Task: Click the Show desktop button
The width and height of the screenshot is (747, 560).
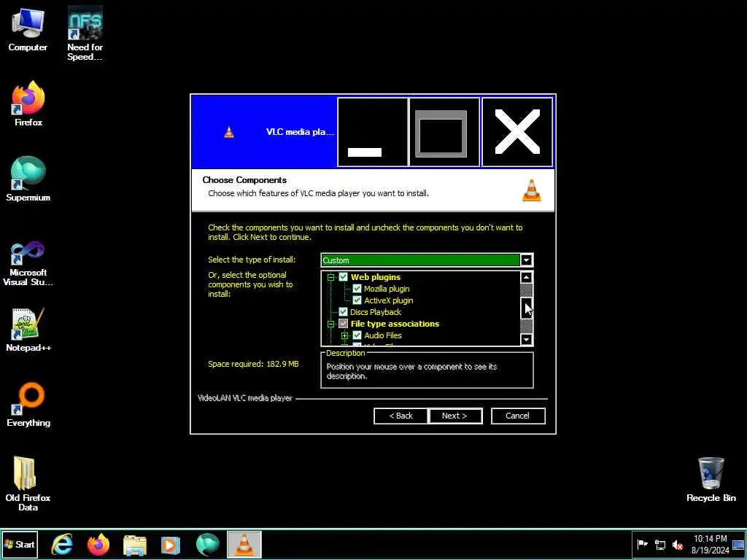Action: 739,545
